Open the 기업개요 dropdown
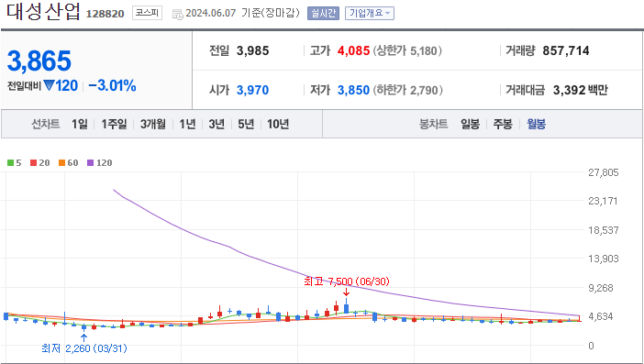This screenshot has width=644, height=364. [370, 13]
